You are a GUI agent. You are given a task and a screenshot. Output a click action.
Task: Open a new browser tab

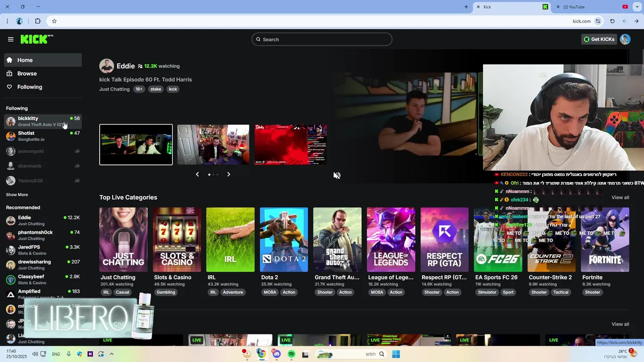pyautogui.click(x=466, y=7)
